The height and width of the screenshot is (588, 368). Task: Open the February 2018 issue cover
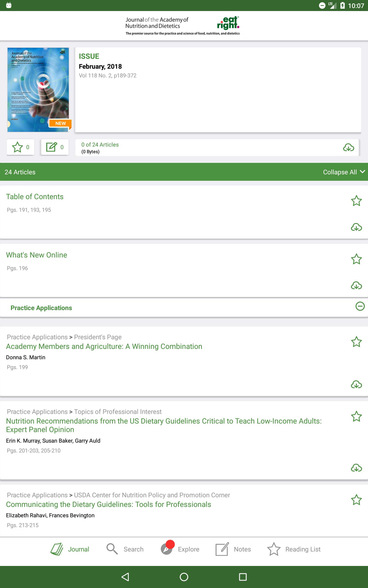[38, 90]
